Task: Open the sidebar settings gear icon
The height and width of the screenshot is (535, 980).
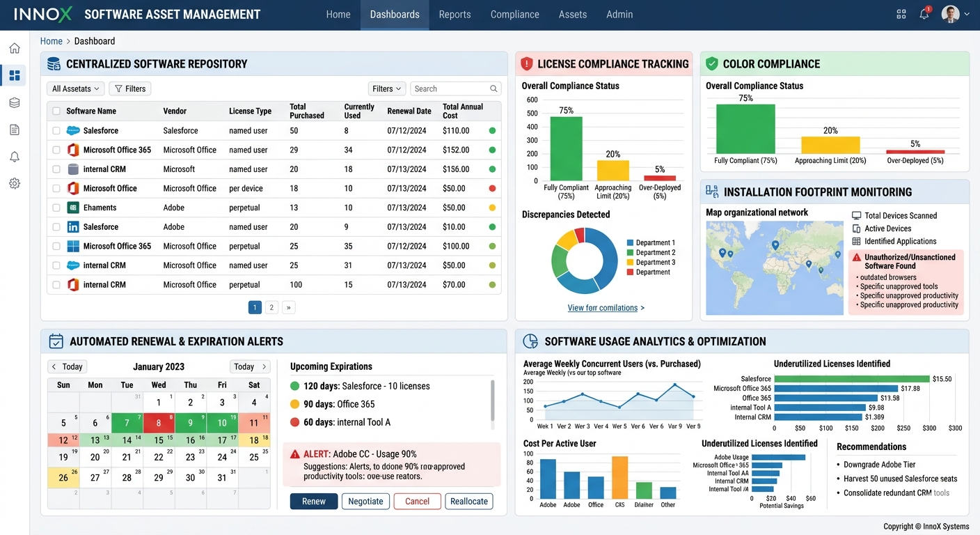Action: pyautogui.click(x=15, y=183)
